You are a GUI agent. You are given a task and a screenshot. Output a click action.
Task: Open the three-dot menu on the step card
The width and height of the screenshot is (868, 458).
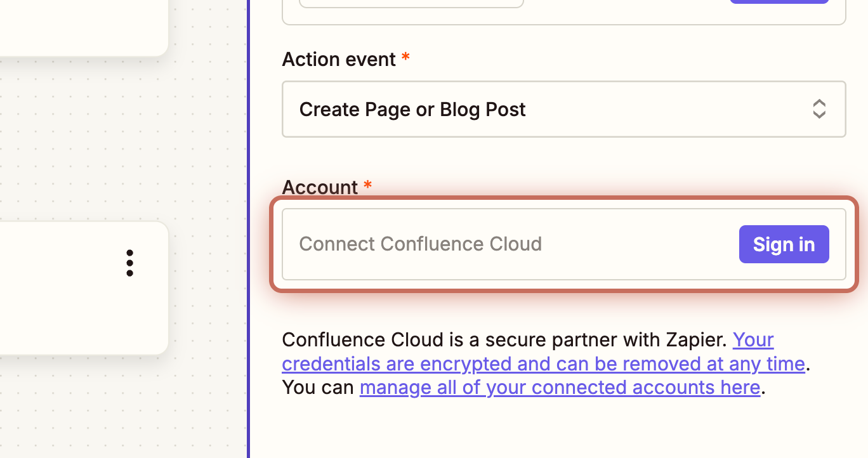[x=129, y=263]
